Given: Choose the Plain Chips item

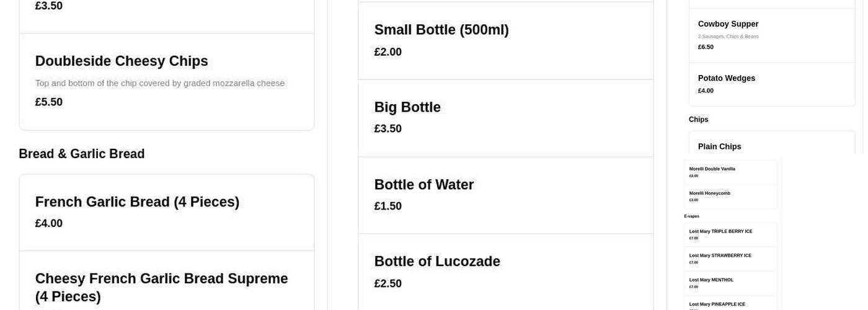Looking at the screenshot, I should 771,146.
